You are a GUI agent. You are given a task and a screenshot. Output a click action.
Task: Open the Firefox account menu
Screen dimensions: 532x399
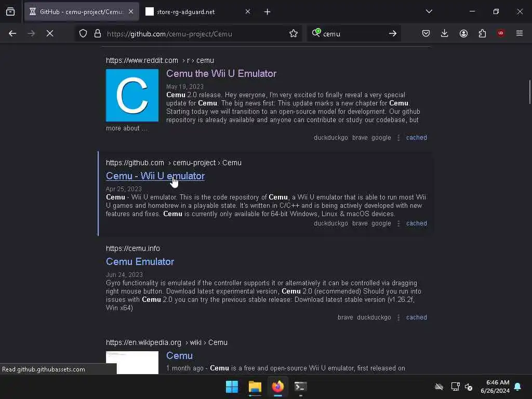point(463,33)
